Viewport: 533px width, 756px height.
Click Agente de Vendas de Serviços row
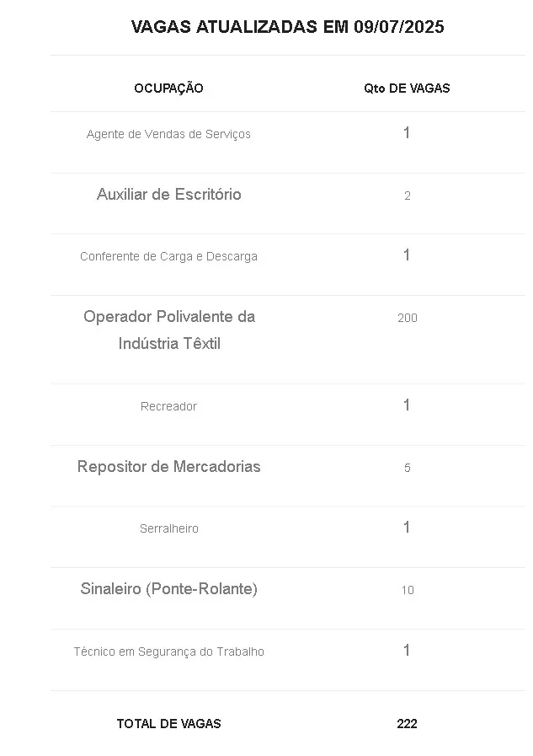point(168,134)
